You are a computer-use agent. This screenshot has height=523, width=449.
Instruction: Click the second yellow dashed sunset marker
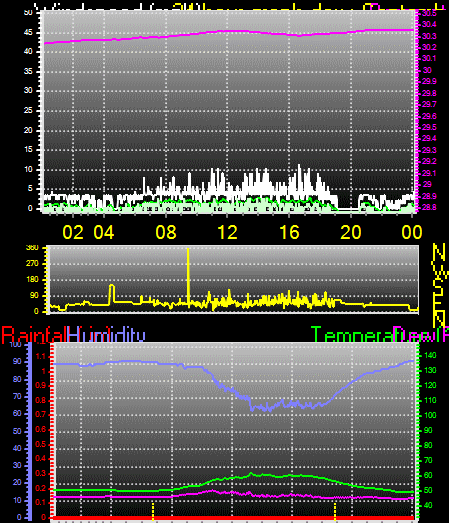pos(335,510)
